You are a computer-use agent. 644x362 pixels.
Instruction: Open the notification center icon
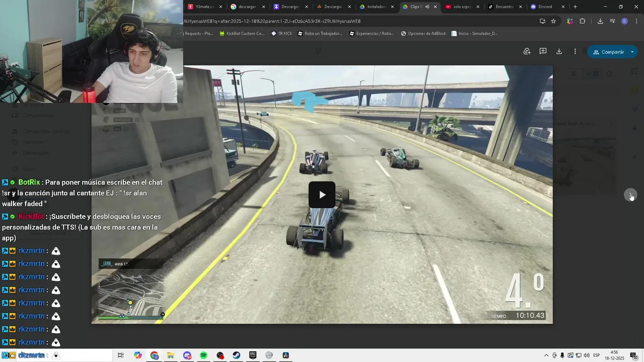[633, 355]
